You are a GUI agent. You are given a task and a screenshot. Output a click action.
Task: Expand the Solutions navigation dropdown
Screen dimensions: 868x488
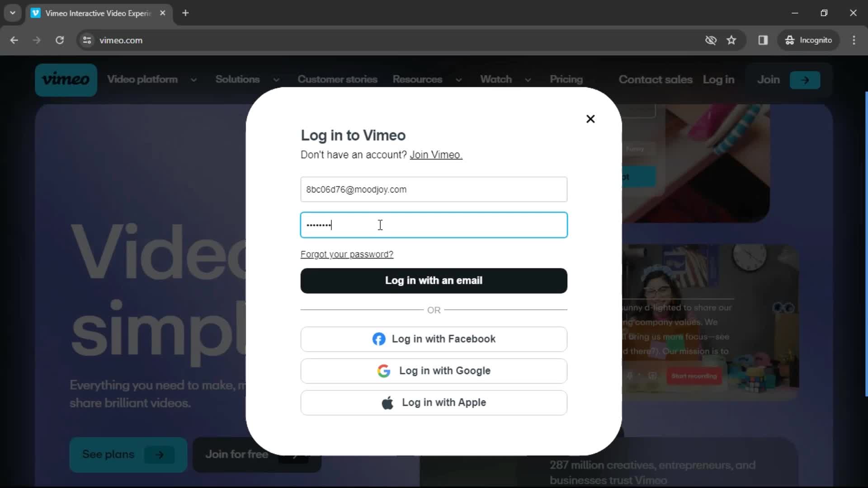[x=245, y=79]
